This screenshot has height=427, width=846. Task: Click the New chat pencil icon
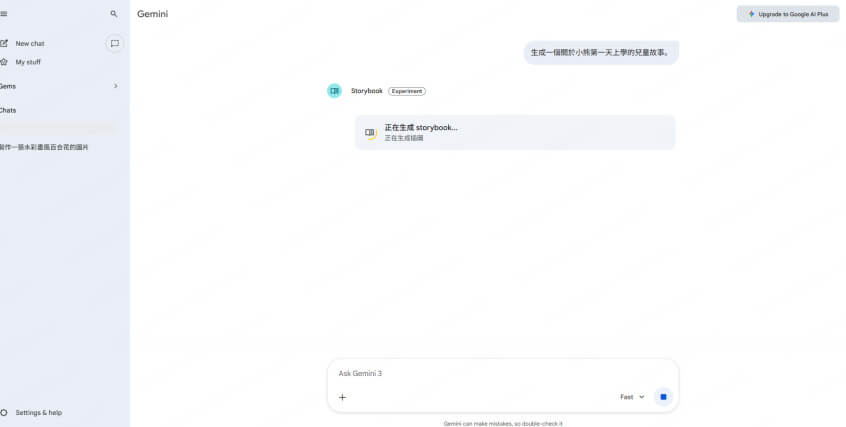coord(4,43)
